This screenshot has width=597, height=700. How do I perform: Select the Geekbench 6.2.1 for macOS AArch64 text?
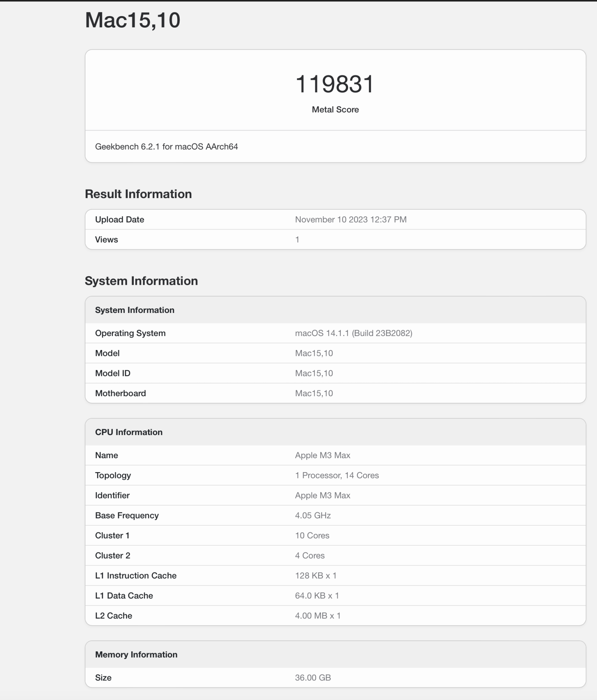coord(166,147)
